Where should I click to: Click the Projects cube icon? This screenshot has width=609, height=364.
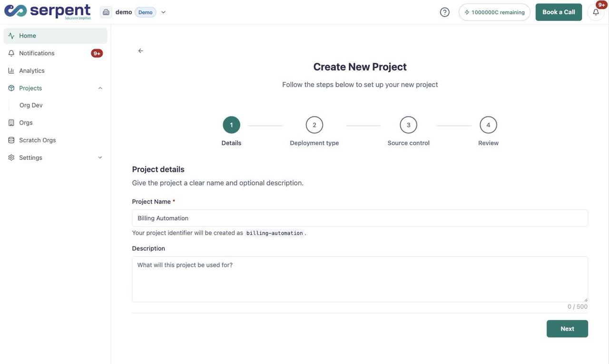click(x=11, y=88)
